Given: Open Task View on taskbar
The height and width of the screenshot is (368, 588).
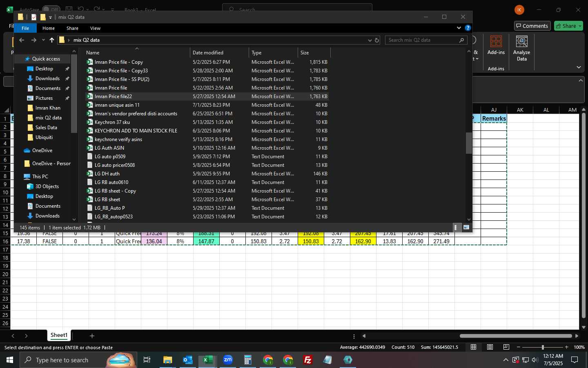Looking at the screenshot, I should [147, 360].
